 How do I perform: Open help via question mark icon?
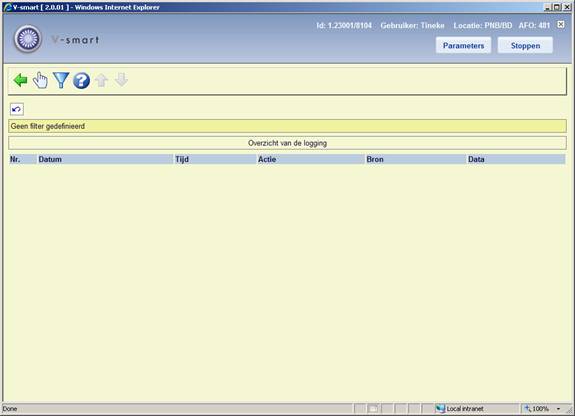coord(81,80)
